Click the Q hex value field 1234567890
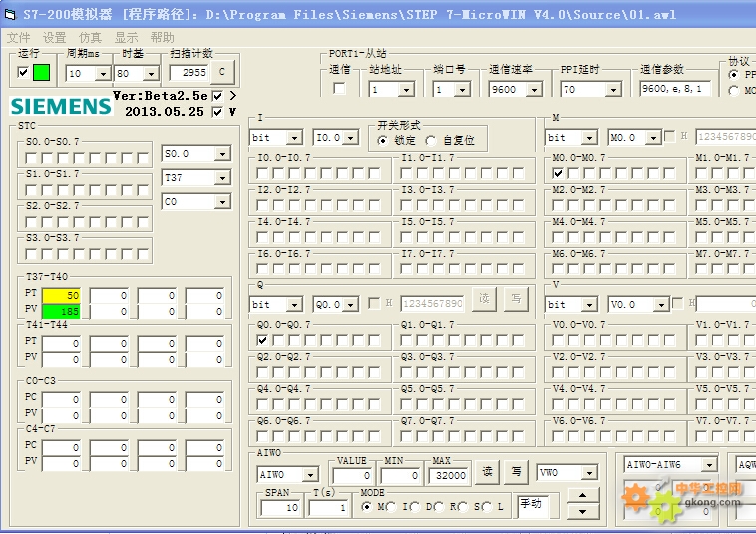 pos(432,304)
